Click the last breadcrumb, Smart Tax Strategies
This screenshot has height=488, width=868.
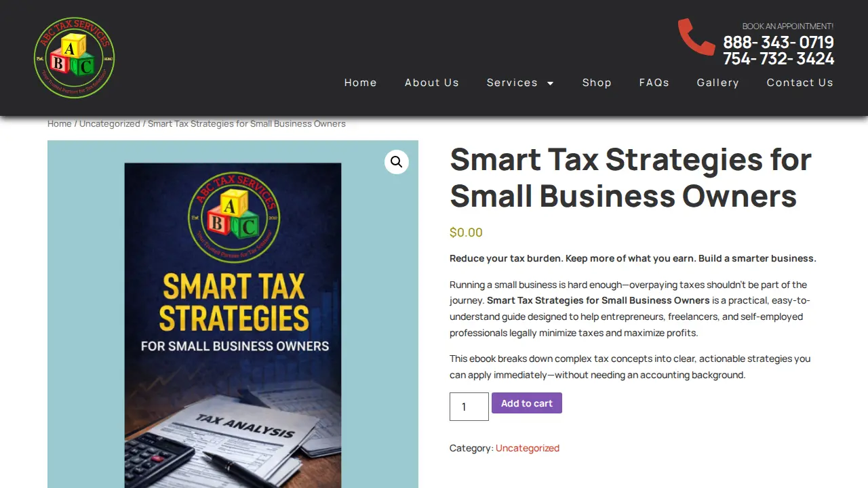[x=247, y=124]
